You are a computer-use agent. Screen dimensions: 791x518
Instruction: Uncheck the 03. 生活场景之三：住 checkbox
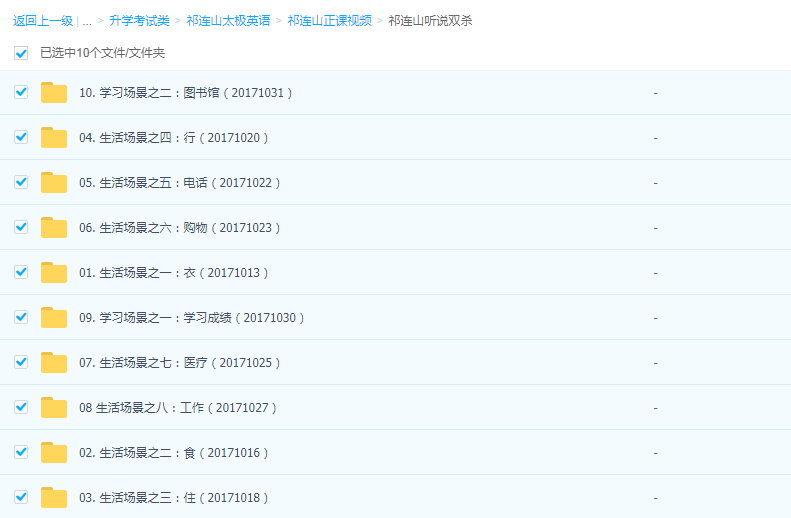[21, 497]
